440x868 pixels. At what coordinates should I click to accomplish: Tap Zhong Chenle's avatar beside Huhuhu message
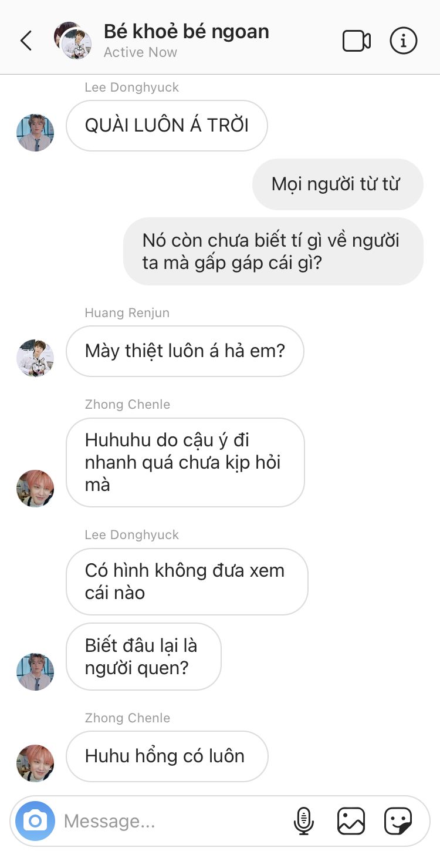coord(35,488)
